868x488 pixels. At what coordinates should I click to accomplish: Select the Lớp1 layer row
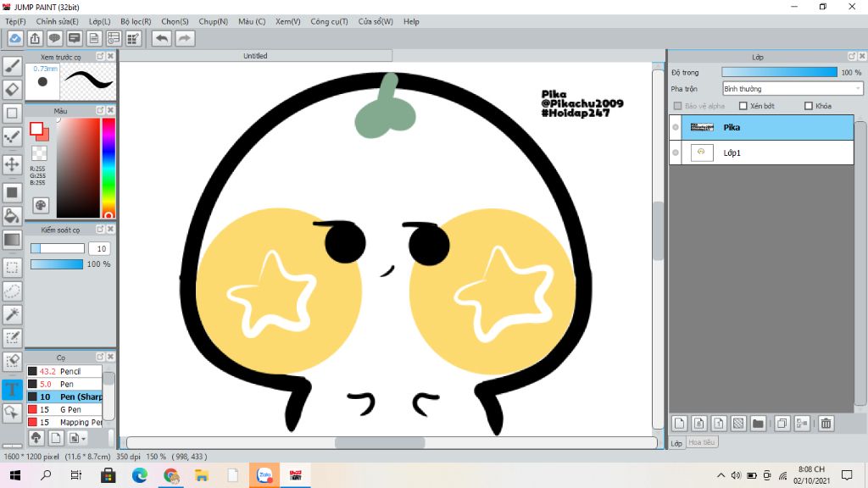point(761,152)
